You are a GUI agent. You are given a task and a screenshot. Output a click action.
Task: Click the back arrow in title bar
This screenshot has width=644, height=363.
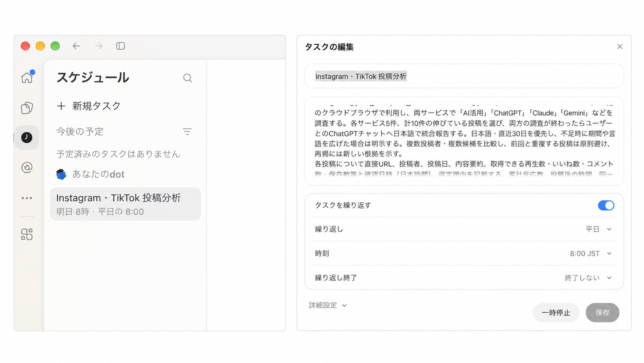point(76,46)
